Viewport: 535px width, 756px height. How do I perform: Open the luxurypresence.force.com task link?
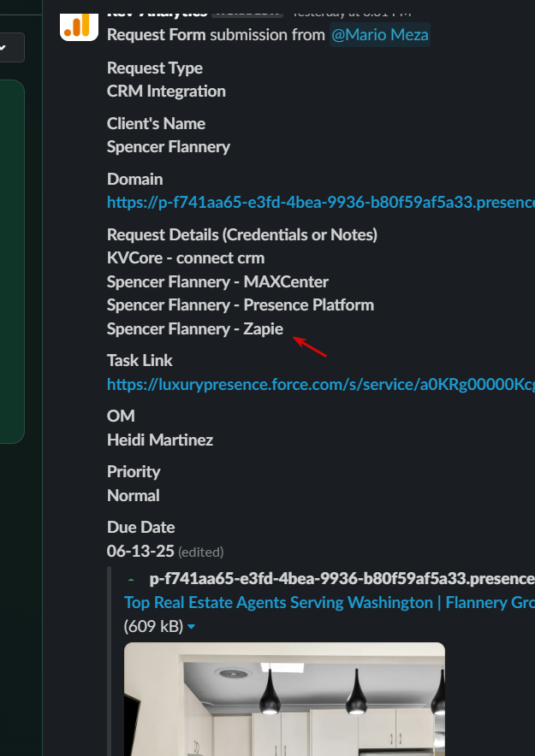point(321,384)
